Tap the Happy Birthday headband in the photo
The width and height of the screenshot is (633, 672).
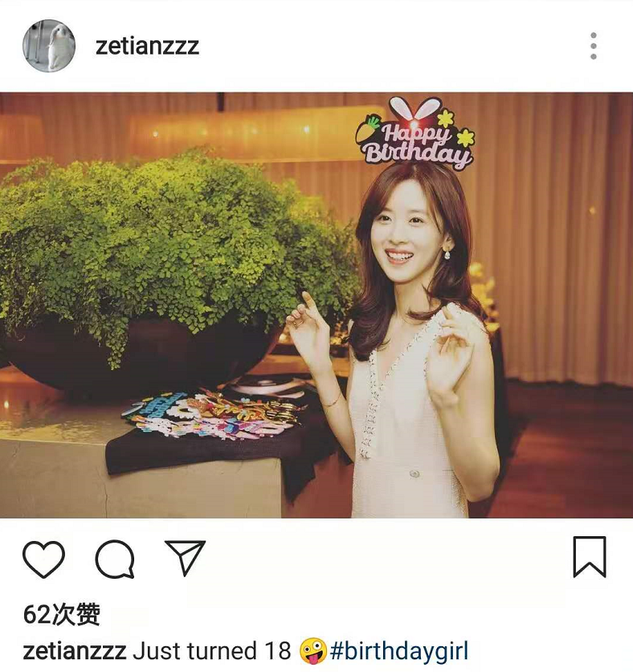(416, 133)
